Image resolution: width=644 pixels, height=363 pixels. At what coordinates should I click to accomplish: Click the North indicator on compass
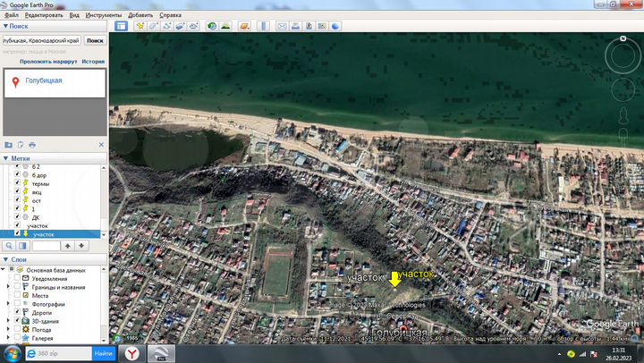coord(623,38)
